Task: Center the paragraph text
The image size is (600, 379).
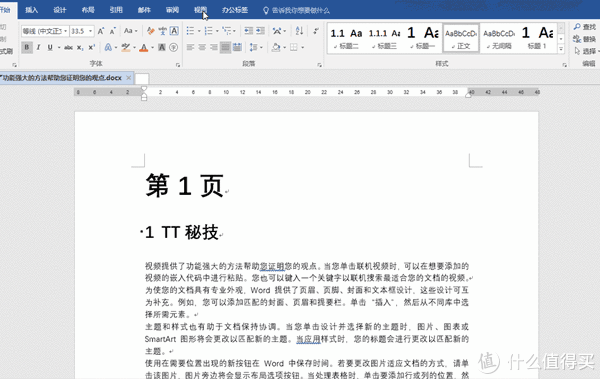Action: coord(202,47)
